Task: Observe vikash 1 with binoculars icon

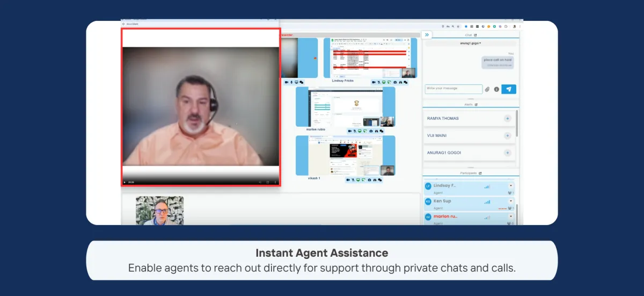Action: [375, 180]
